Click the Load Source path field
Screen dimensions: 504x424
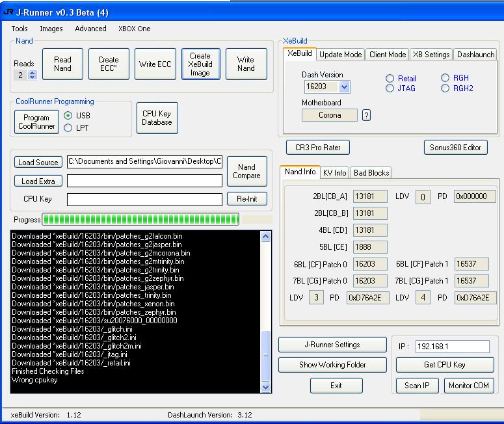(x=144, y=162)
